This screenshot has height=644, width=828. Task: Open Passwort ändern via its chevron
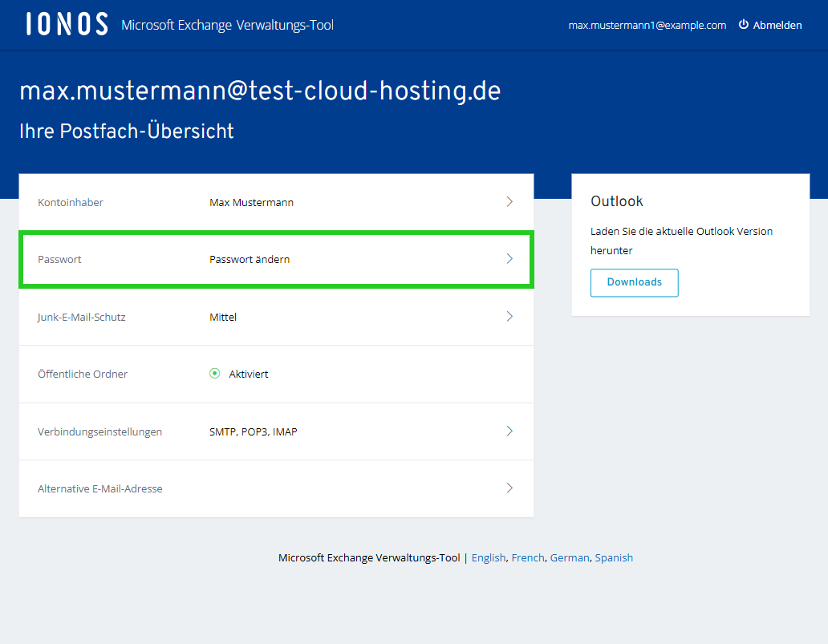click(509, 259)
